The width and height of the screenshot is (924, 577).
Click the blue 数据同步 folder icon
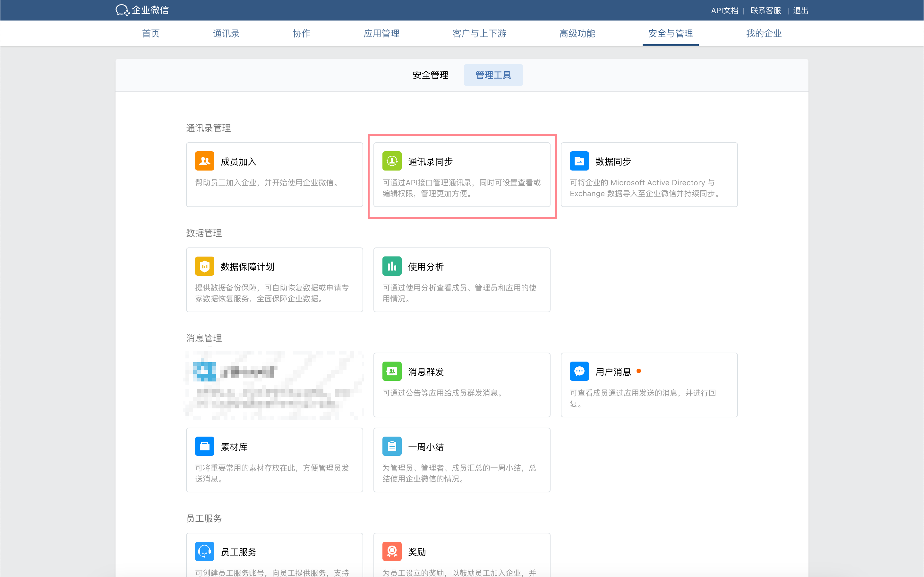579,161
